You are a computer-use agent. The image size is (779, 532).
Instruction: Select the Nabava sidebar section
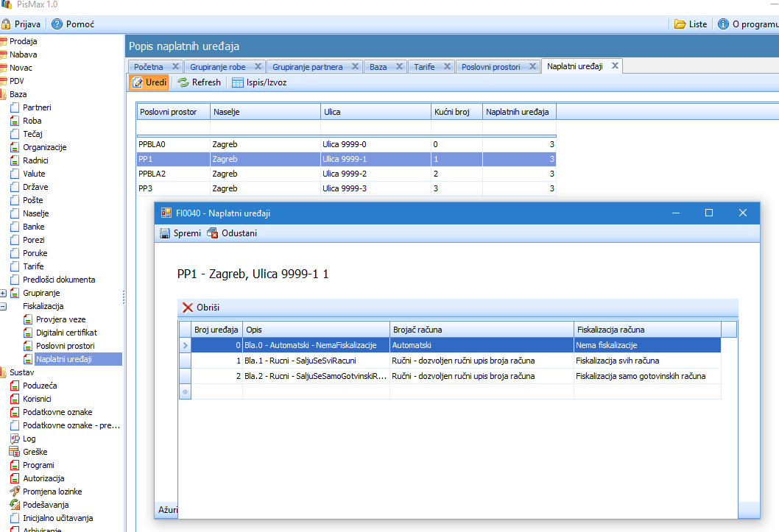click(x=24, y=54)
